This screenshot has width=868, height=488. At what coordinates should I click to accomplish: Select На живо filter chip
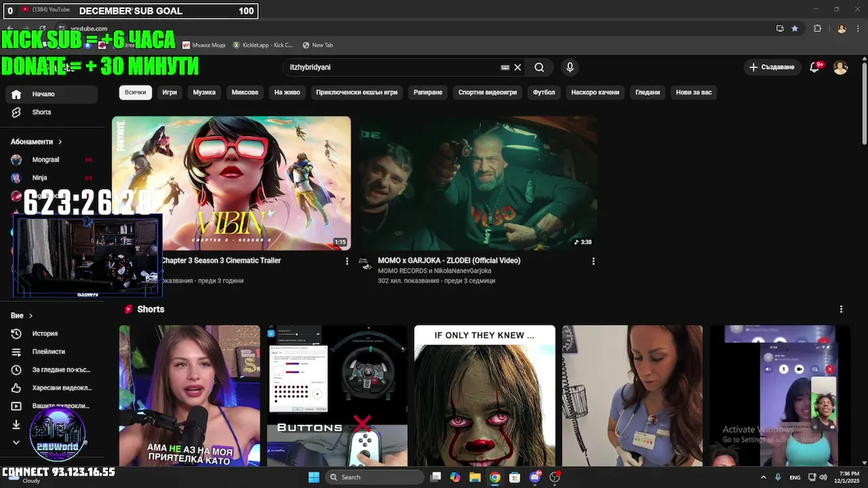point(287,92)
